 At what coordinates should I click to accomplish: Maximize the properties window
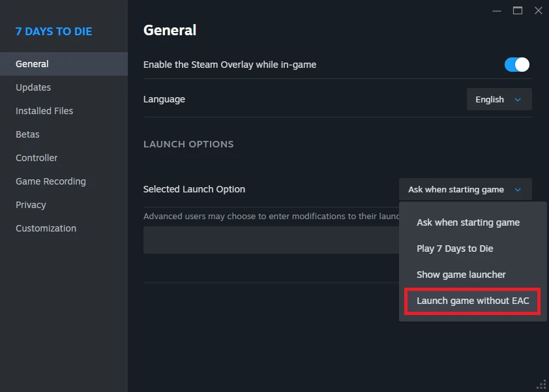coord(518,11)
